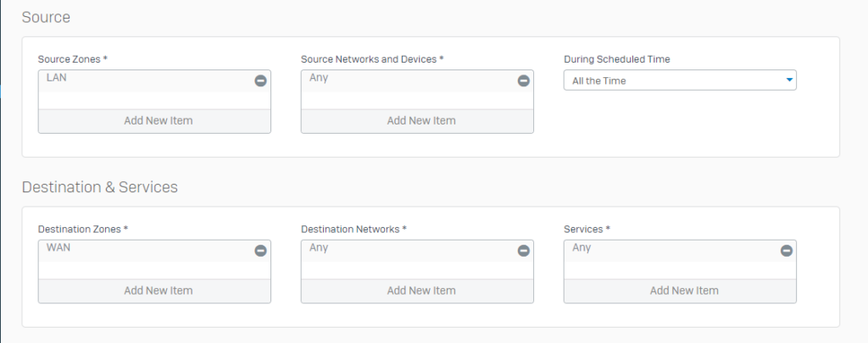Select the LAN entry in Source Zones
Screen dimensions: 868x343
[57, 78]
